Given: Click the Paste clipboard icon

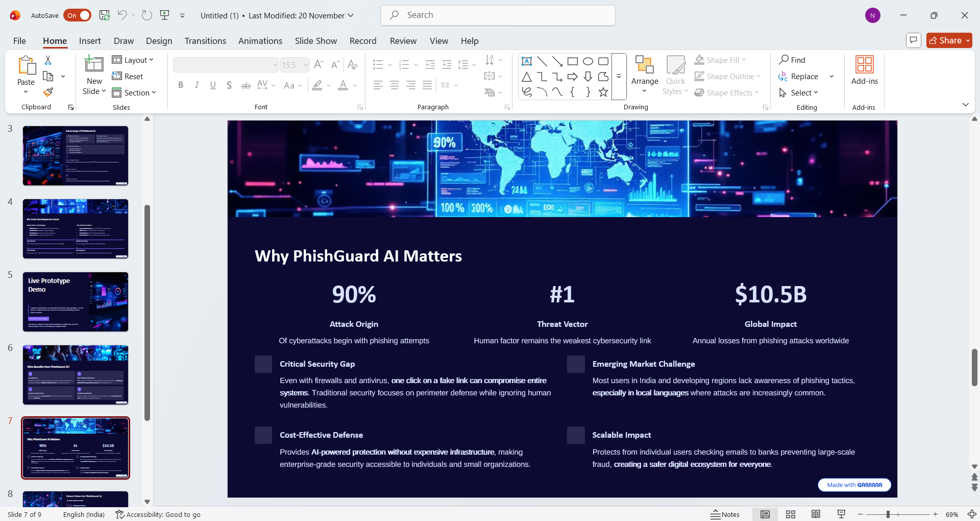Looking at the screenshot, I should 26,65.
